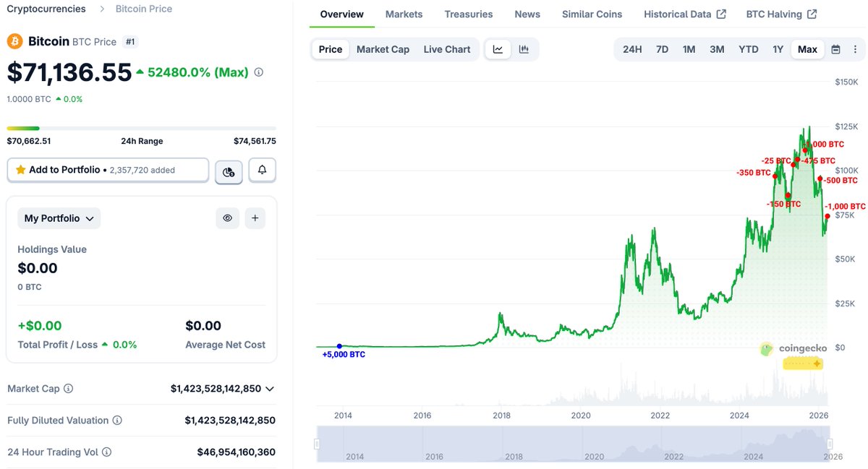
Task: Switch to the candlestick chart icon
Action: [523, 49]
